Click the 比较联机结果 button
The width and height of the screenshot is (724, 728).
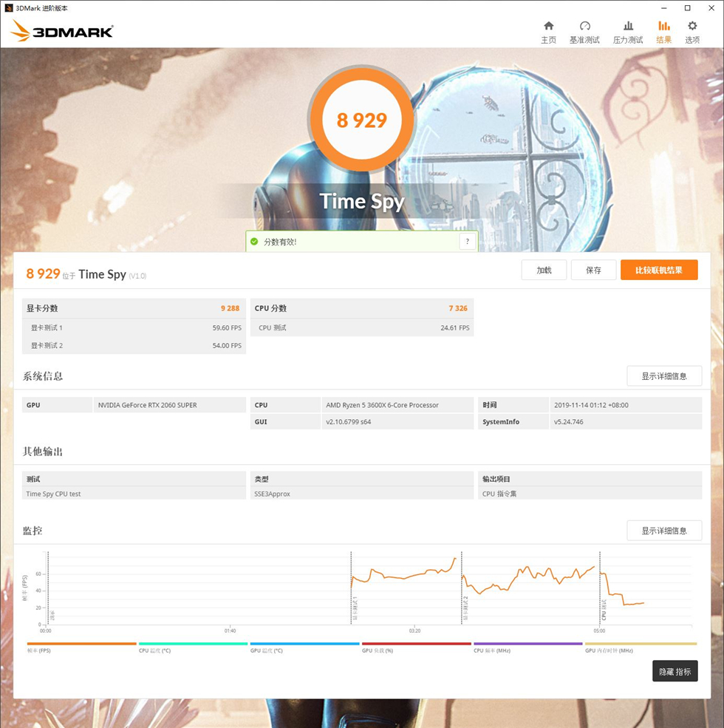658,270
